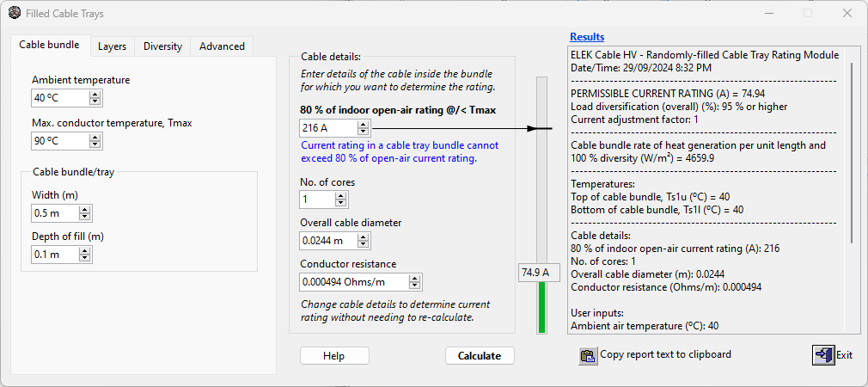This screenshot has height=387, width=868.
Task: Click the vertical current rating slider bar
Action: click(541, 189)
